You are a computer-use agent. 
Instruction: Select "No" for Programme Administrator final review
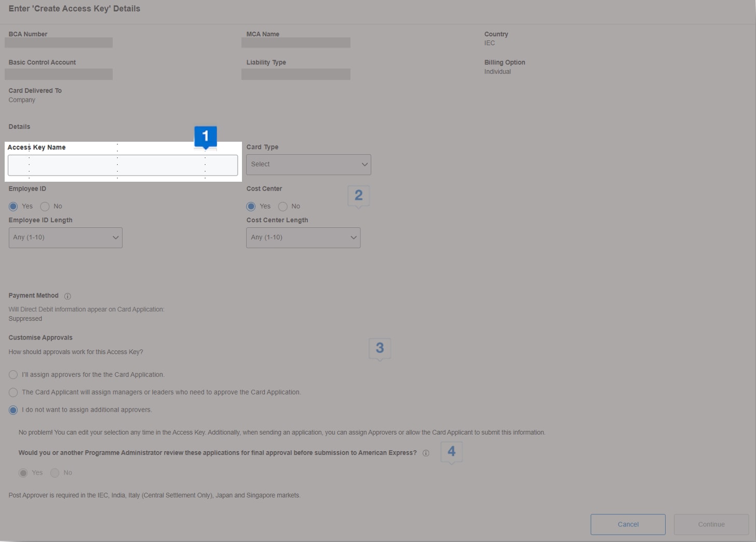point(55,473)
